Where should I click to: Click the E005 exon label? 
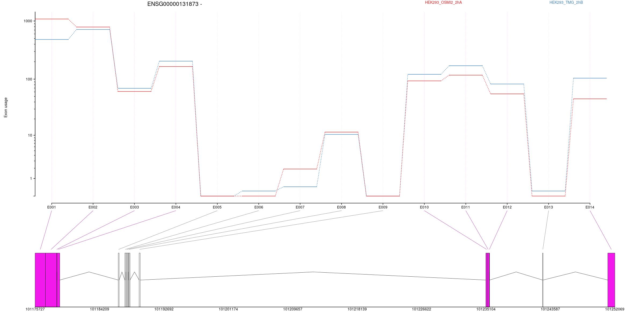pos(217,207)
